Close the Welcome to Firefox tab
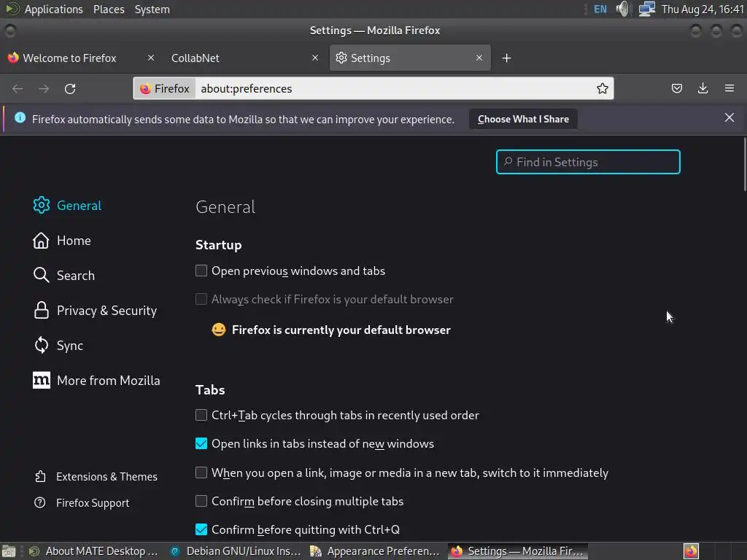 point(150,58)
